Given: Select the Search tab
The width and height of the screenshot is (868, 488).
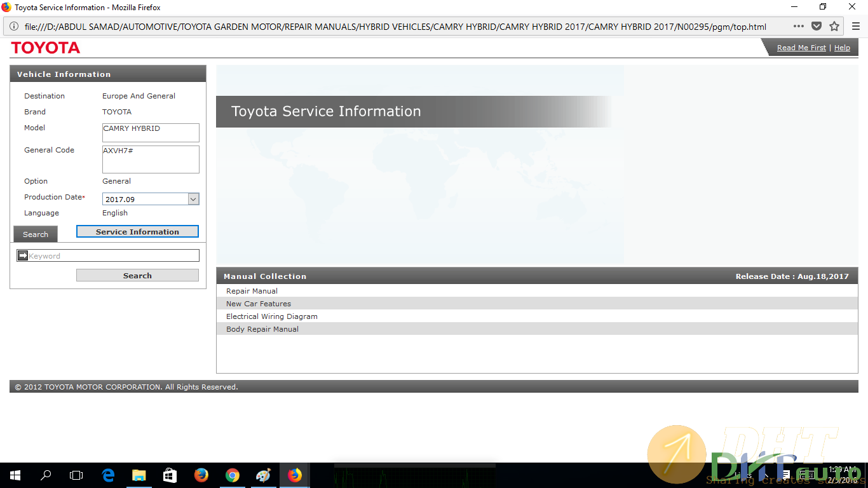Looking at the screenshot, I should (36, 234).
